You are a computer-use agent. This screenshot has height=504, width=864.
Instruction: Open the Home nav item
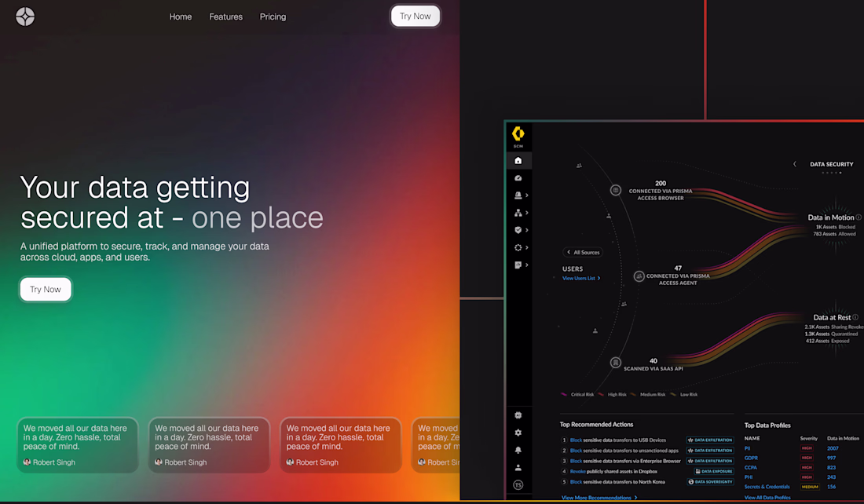pyautogui.click(x=180, y=16)
